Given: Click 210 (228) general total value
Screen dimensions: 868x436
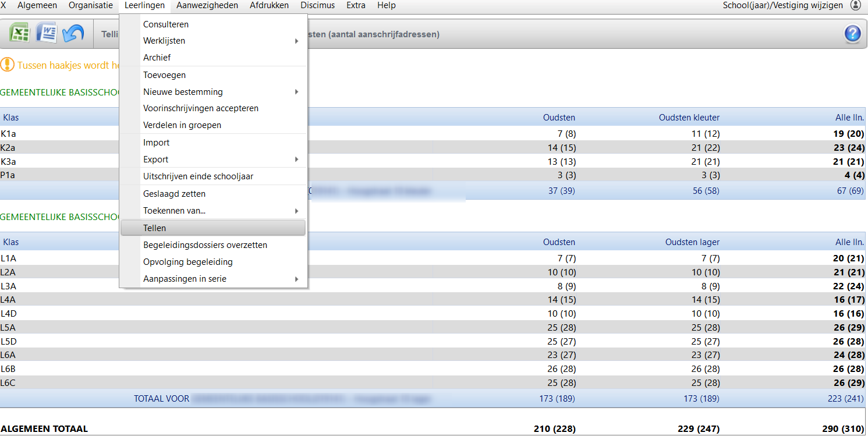Looking at the screenshot, I should [x=554, y=429].
